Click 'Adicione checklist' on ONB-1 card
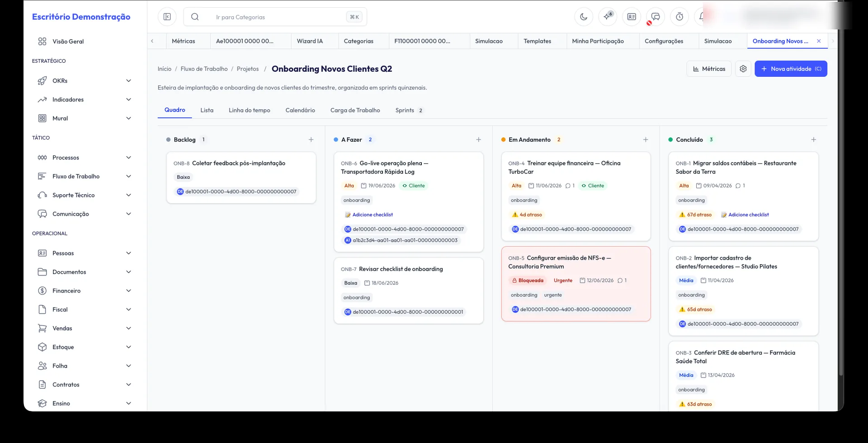Image resolution: width=868 pixels, height=443 pixels. (x=745, y=215)
